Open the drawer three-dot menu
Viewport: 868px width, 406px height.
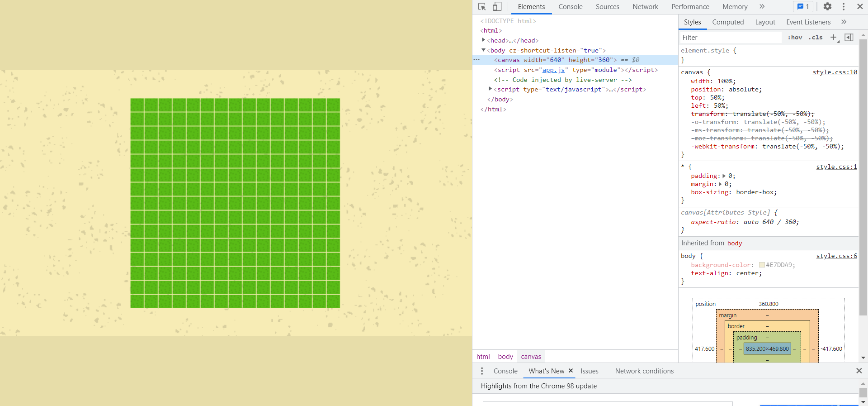coord(482,371)
